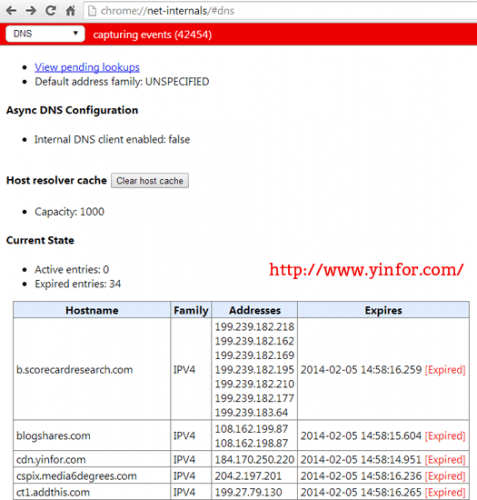Select the blogshares.com table row
The width and height of the screenshot is (477, 500).
(241, 436)
